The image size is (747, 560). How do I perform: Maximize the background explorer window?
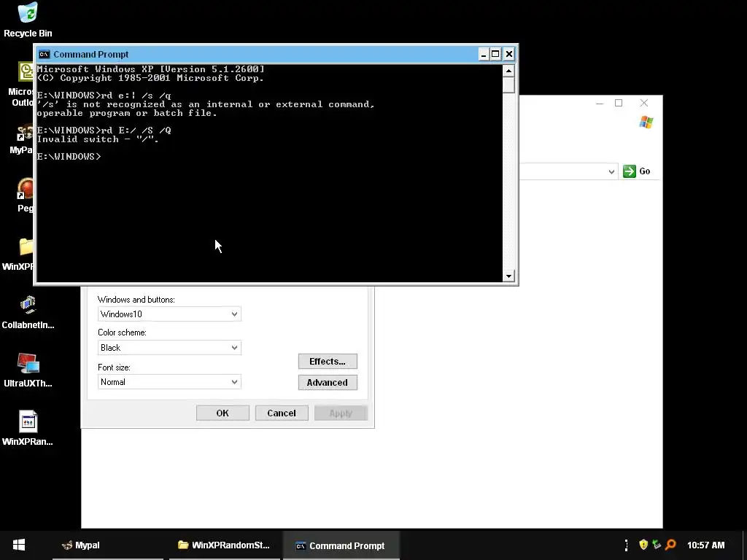pyautogui.click(x=619, y=103)
